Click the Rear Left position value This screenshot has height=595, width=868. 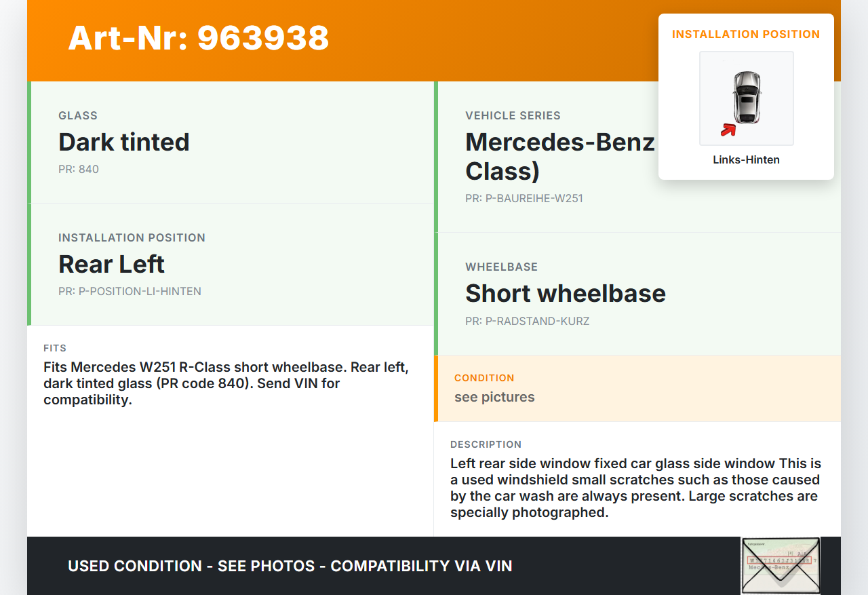coord(112,264)
